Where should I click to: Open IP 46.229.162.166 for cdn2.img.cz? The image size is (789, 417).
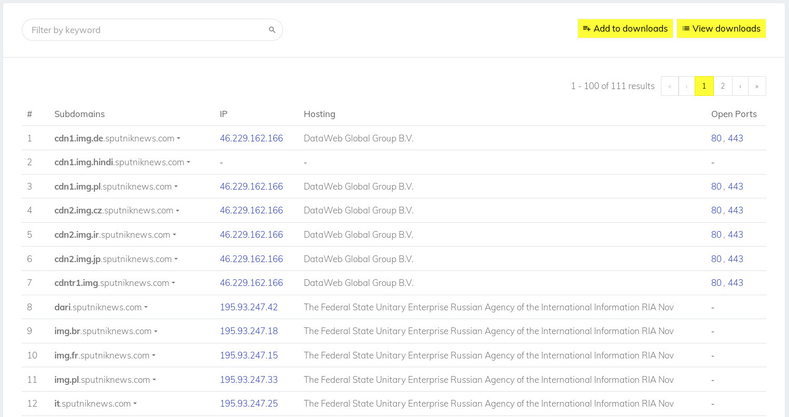(x=251, y=210)
